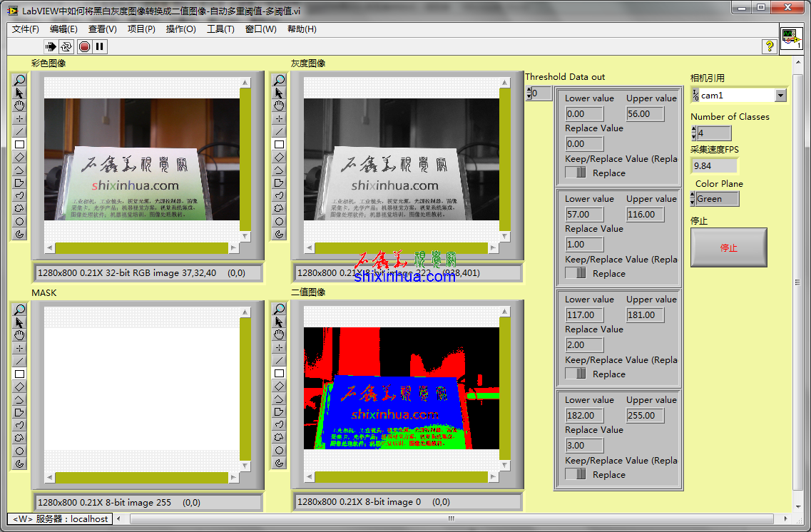Click the Run arrow toolbar icon
This screenshot has height=532, width=811.
(51, 46)
